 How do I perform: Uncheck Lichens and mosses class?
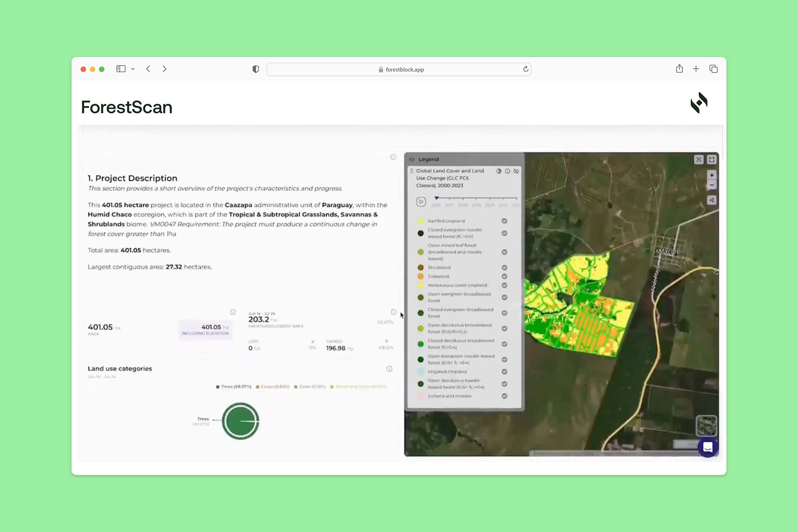pos(504,396)
